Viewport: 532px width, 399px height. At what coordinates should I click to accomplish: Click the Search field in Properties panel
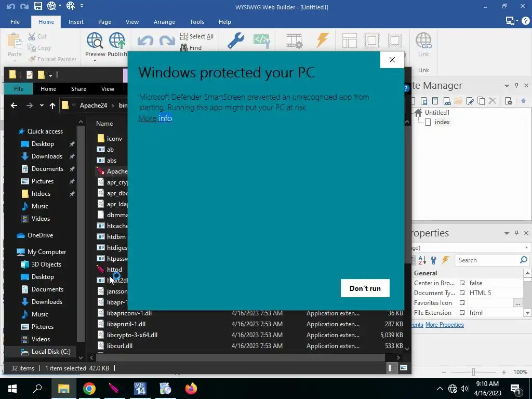(x=487, y=260)
